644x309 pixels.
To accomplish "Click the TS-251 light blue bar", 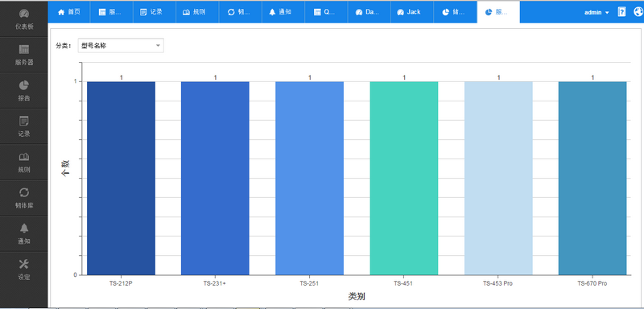I will [x=309, y=178].
